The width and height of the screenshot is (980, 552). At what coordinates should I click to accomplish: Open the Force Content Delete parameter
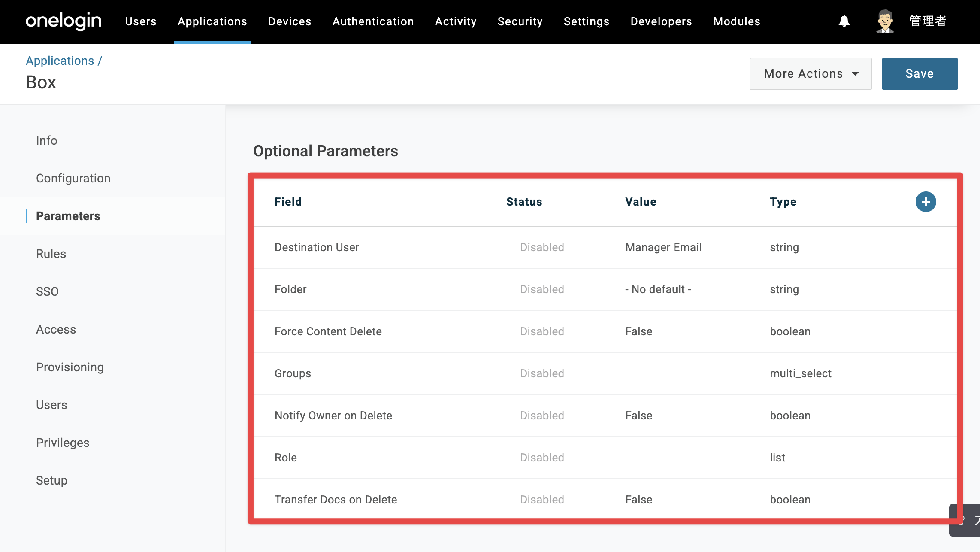pyautogui.click(x=605, y=331)
